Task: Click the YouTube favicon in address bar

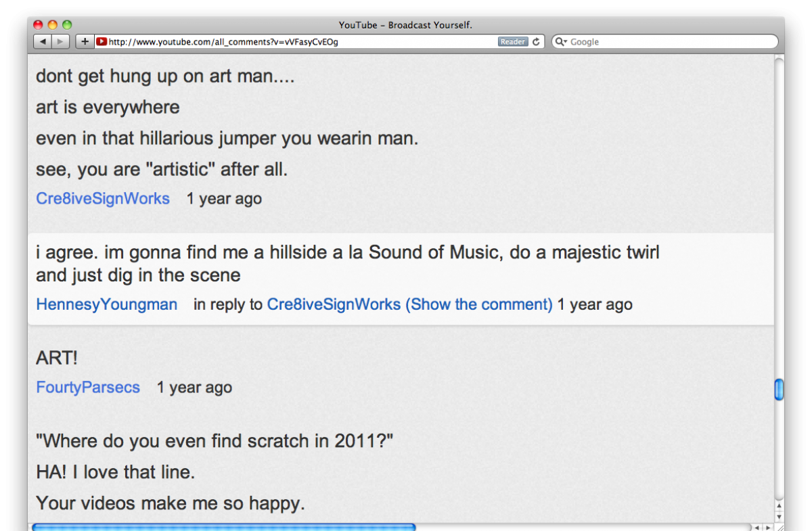Action: coord(101,42)
